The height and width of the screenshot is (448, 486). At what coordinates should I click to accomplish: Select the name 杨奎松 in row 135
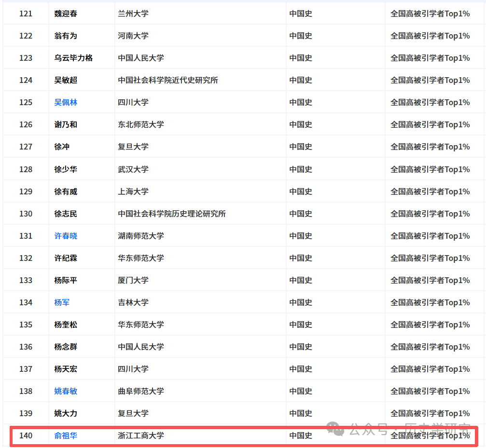pyautogui.click(x=66, y=325)
